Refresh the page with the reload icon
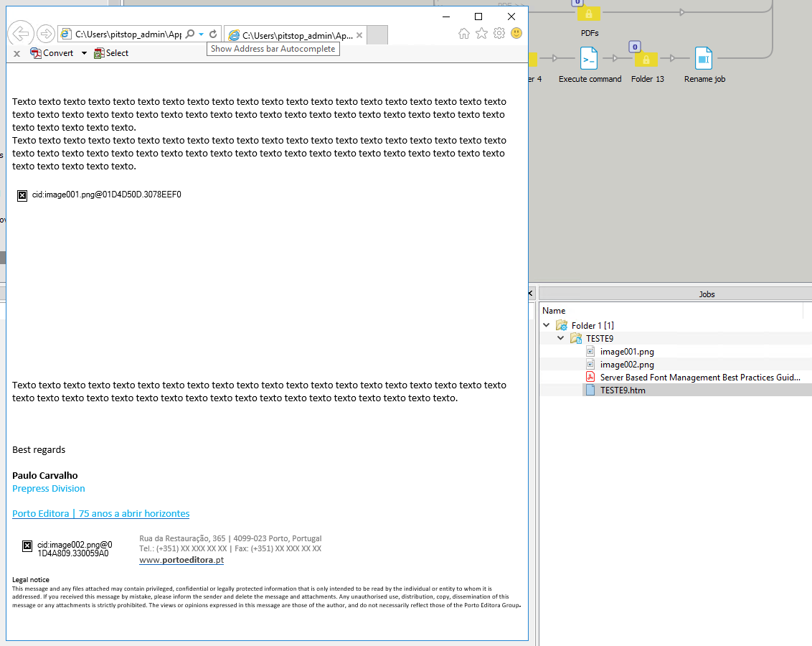Screen dimensions: 812x646 213,34
